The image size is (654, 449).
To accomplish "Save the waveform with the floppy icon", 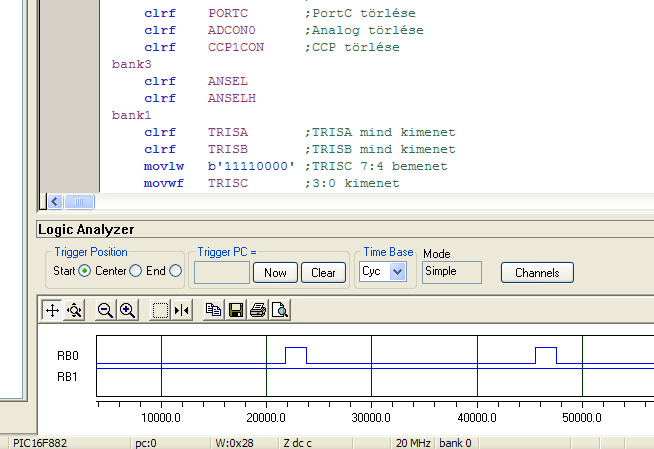I will point(236,310).
